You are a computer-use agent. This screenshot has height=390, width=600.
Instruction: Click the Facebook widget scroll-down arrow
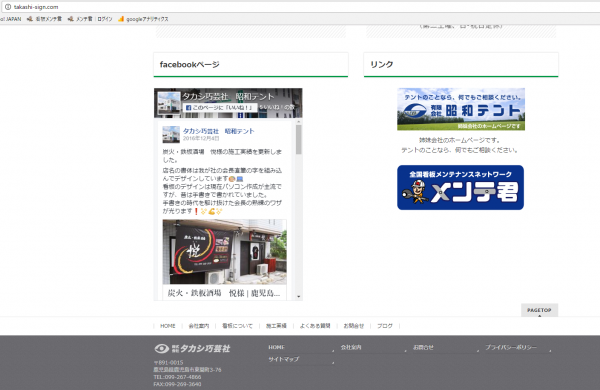click(298, 297)
